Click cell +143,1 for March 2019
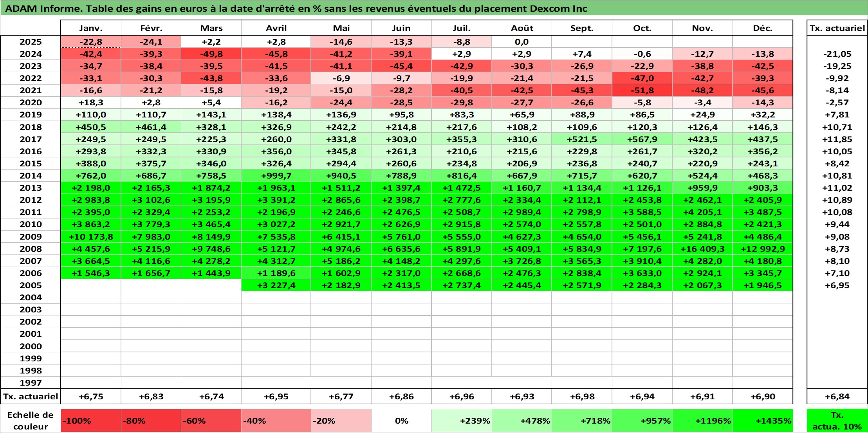868x433 pixels. point(211,115)
